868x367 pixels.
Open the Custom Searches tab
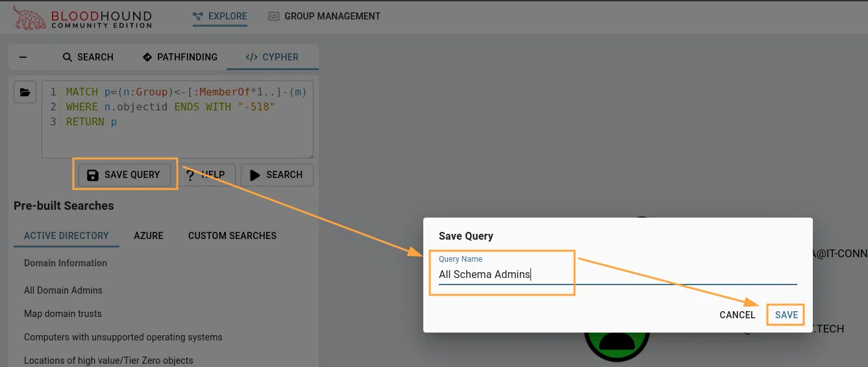click(232, 236)
